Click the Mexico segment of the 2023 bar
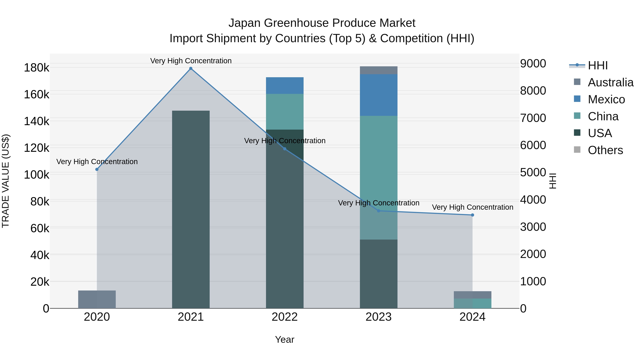The height and width of the screenshot is (362, 644). [x=379, y=95]
